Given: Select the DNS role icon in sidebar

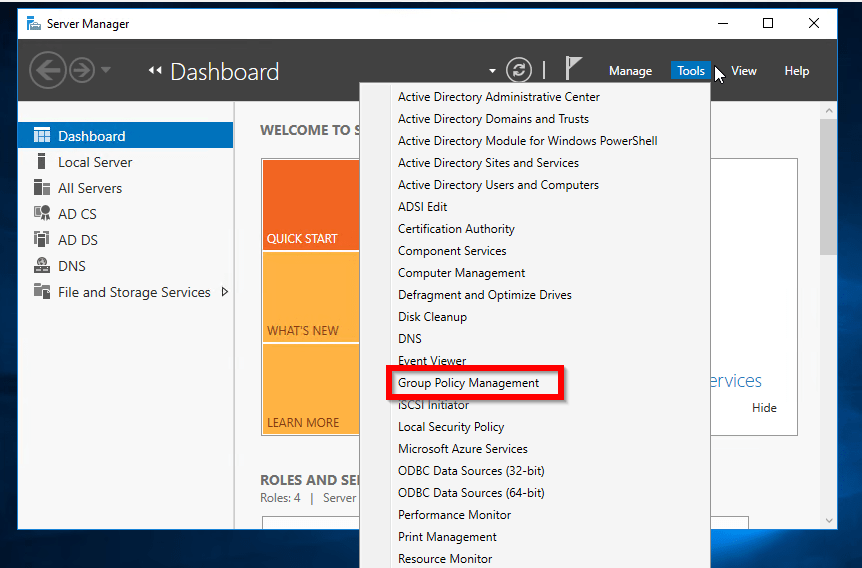Looking at the screenshot, I should point(42,265).
